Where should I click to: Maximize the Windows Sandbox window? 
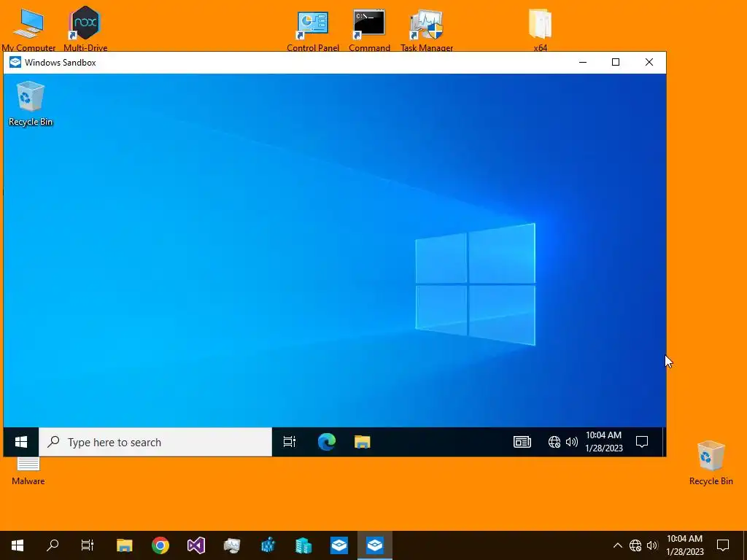coord(616,63)
